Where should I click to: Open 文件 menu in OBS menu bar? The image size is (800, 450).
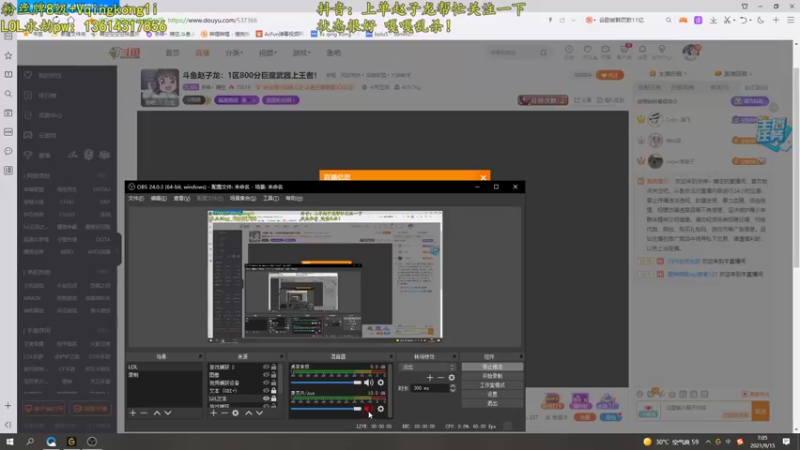point(136,198)
